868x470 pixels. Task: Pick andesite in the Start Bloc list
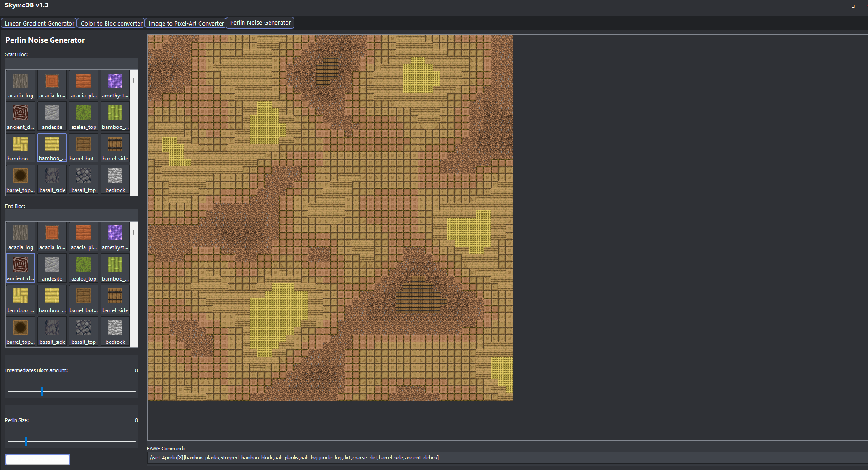coord(52,117)
